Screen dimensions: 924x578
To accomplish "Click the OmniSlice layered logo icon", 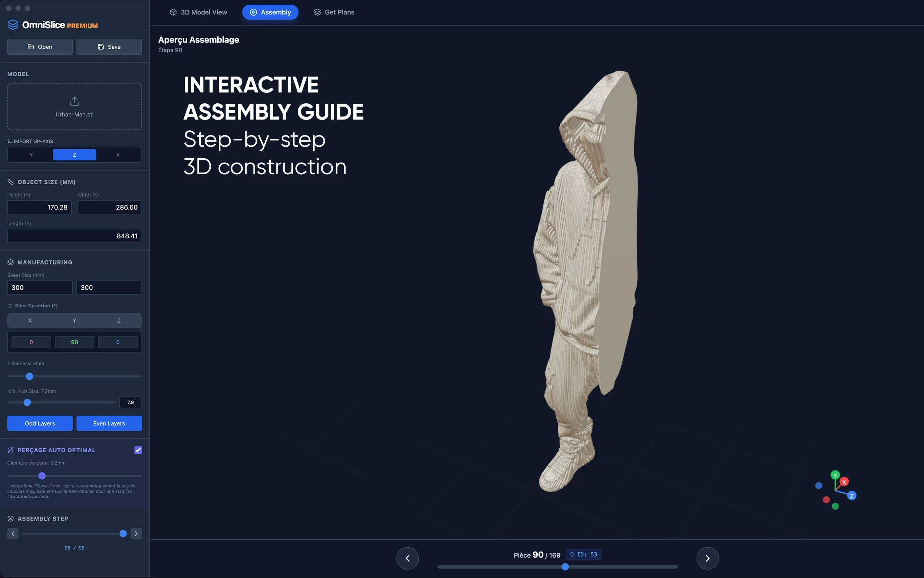I will (x=13, y=25).
